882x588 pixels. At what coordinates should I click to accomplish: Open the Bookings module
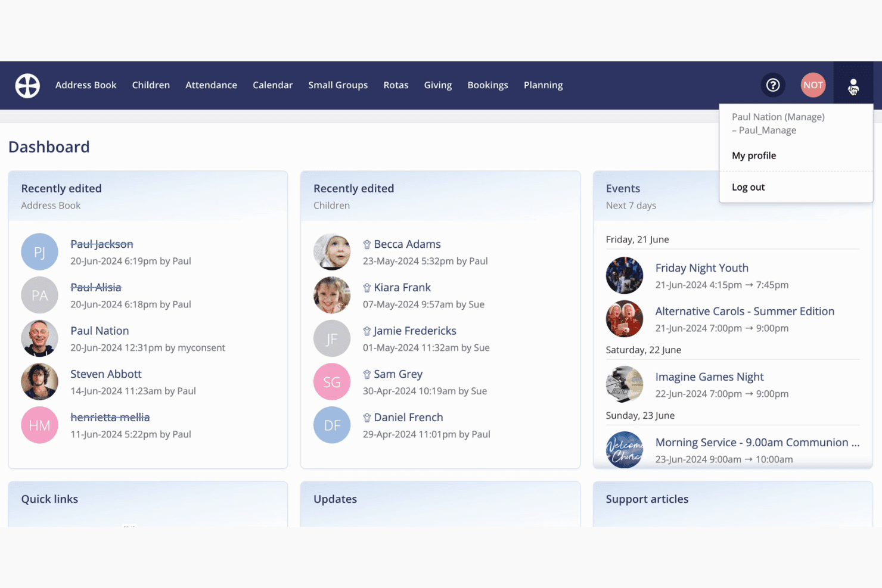(x=487, y=85)
